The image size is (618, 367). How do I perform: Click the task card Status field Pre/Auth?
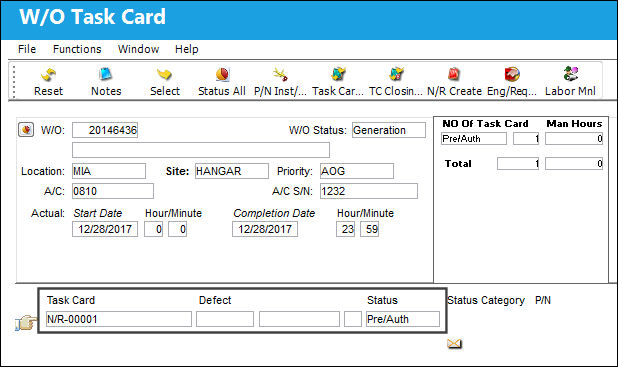[402, 319]
